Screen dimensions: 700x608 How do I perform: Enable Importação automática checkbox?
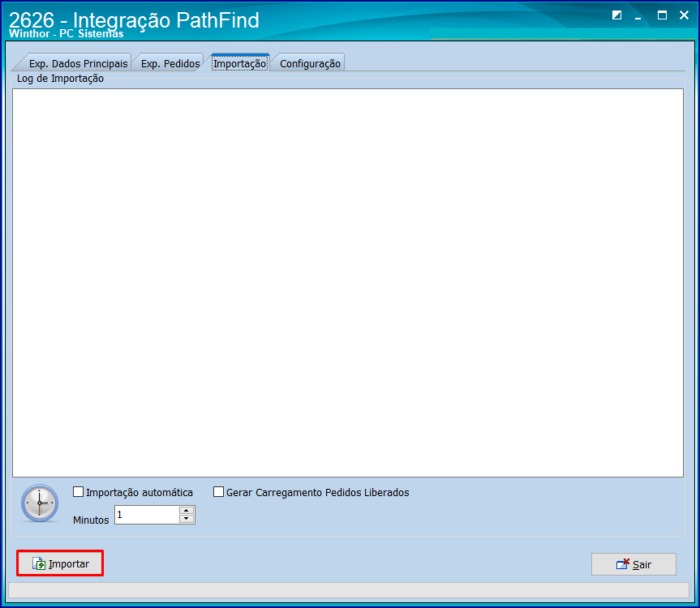[78, 491]
